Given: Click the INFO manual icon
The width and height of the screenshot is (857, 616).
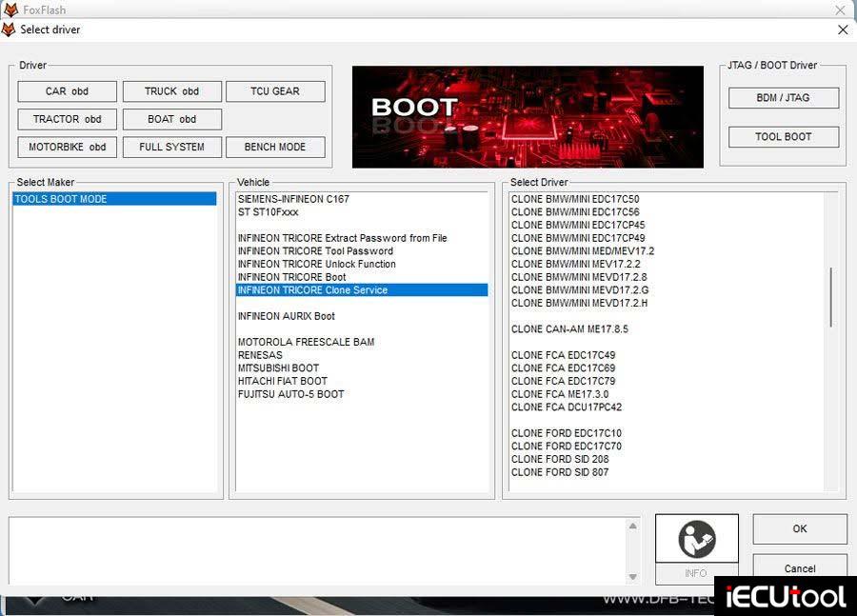Looking at the screenshot, I should click(696, 539).
